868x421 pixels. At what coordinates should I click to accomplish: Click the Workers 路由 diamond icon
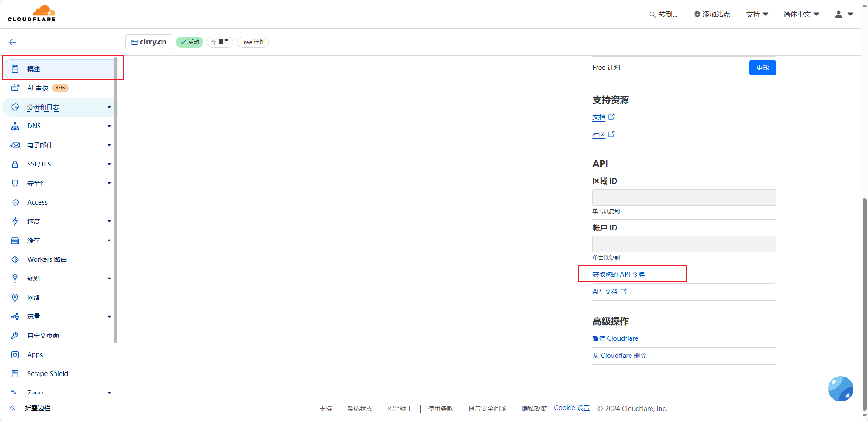pos(15,259)
